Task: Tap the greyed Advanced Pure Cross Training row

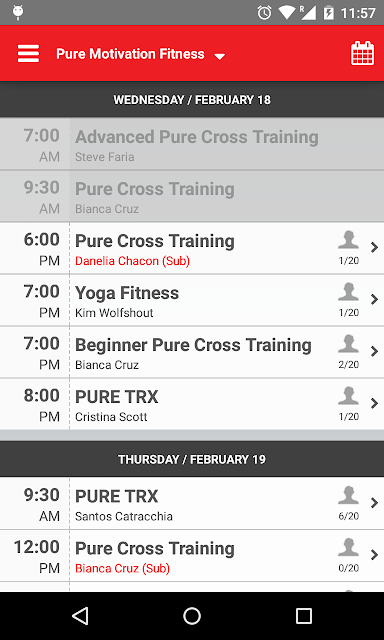Action: click(192, 144)
